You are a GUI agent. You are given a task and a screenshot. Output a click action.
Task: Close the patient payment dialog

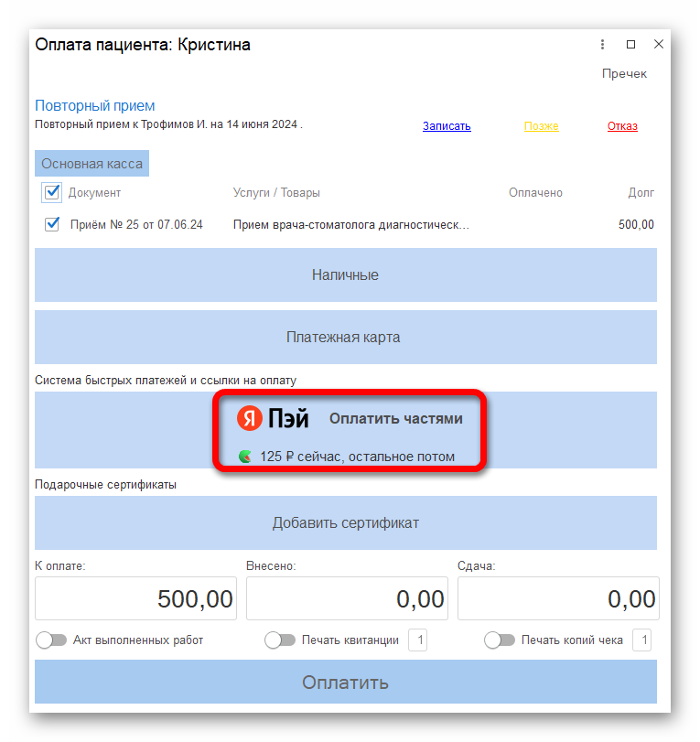(658, 44)
